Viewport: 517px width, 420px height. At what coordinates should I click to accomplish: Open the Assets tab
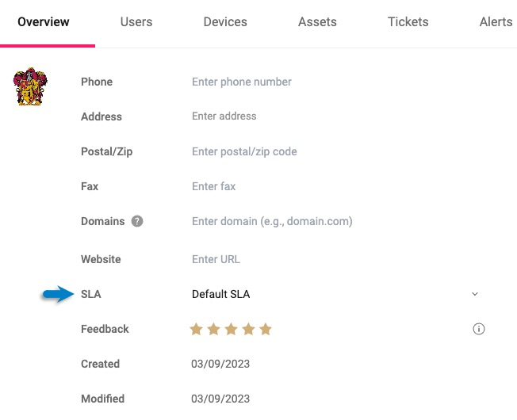tap(317, 21)
